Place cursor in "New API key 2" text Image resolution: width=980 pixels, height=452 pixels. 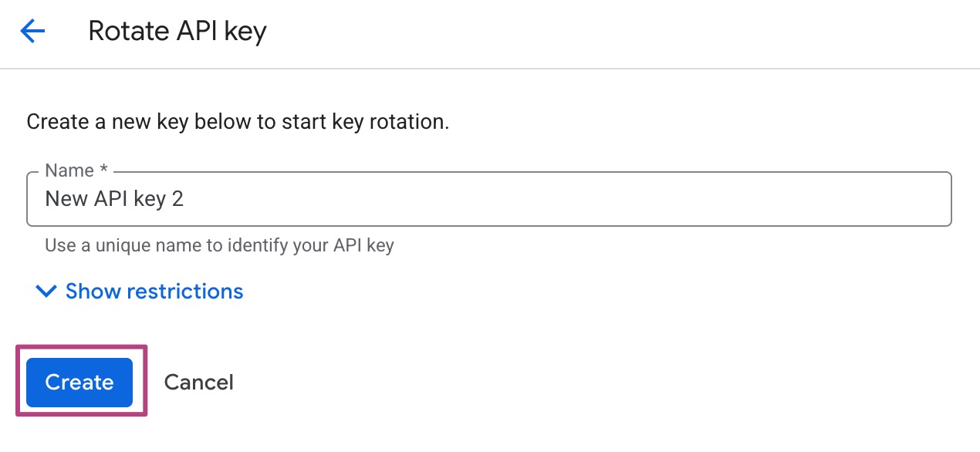pyautogui.click(x=114, y=199)
